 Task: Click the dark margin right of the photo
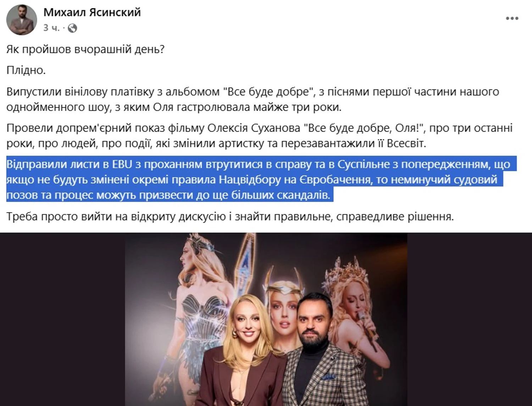(x=470, y=319)
